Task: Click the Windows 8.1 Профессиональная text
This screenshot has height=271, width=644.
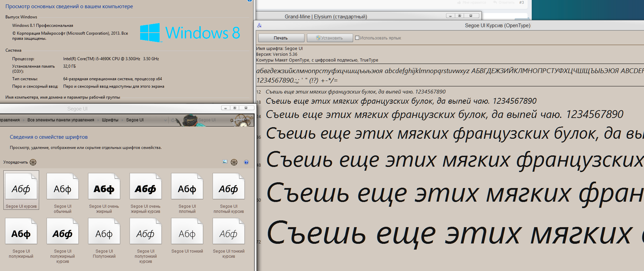Action: pos(43,26)
